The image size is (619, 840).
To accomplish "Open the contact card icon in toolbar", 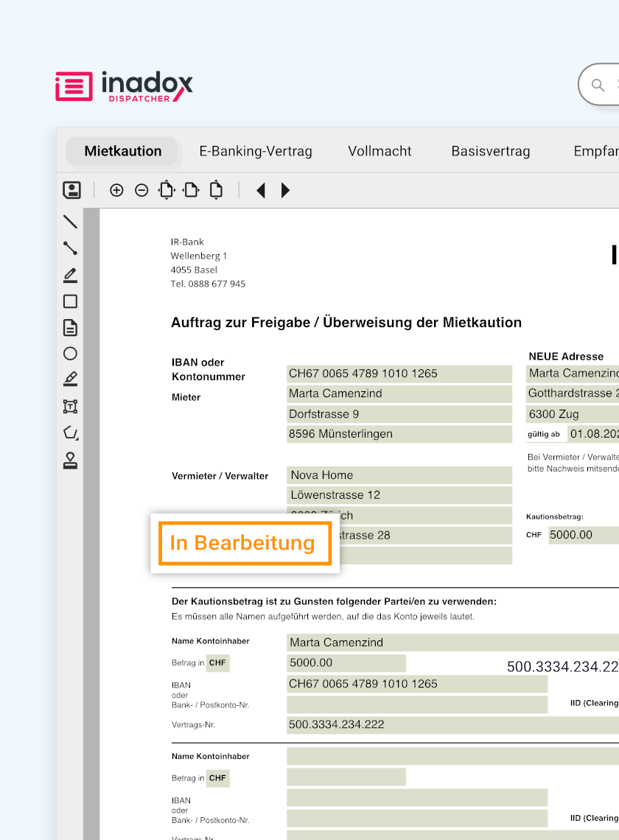I will point(71,189).
